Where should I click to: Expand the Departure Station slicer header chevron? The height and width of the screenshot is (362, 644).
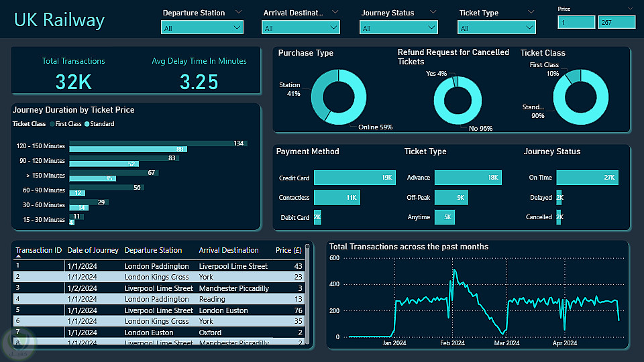238,12
